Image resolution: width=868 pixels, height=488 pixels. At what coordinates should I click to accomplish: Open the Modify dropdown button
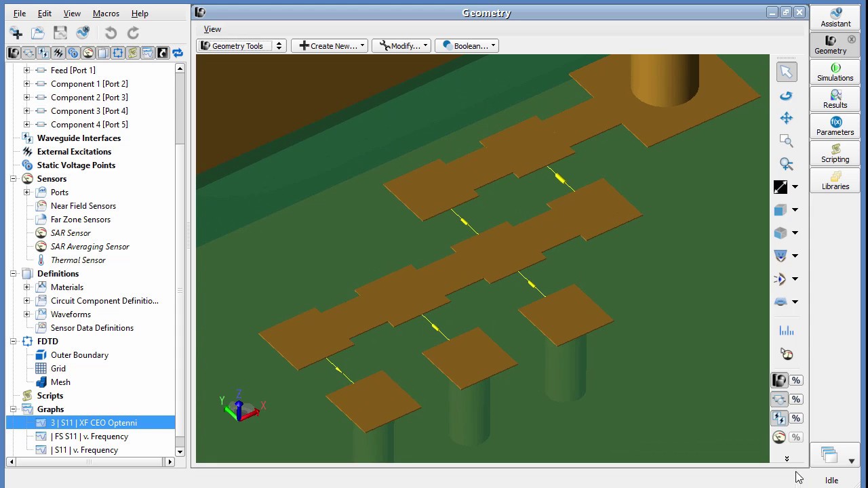(401, 46)
